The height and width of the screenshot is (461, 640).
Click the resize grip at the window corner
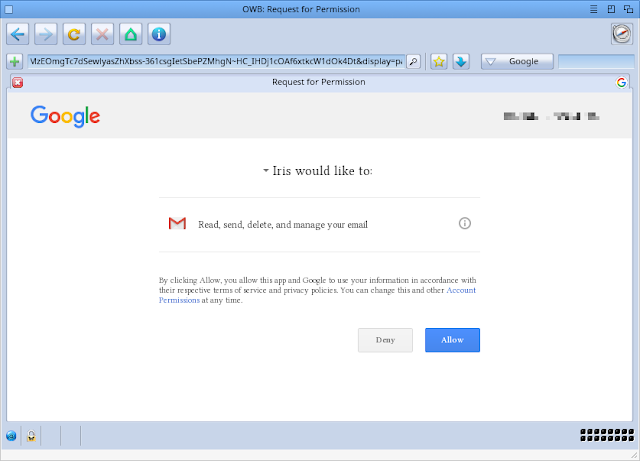pyautogui.click(x=634, y=455)
